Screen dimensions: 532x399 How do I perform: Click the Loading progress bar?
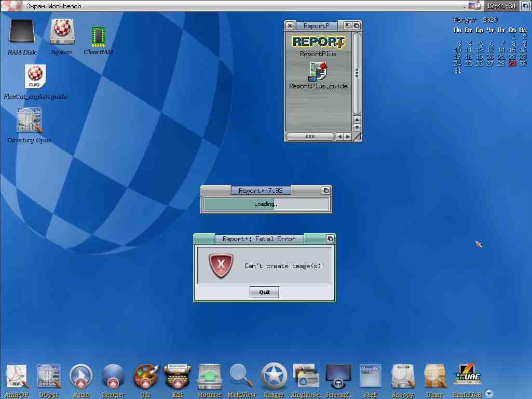click(266, 204)
